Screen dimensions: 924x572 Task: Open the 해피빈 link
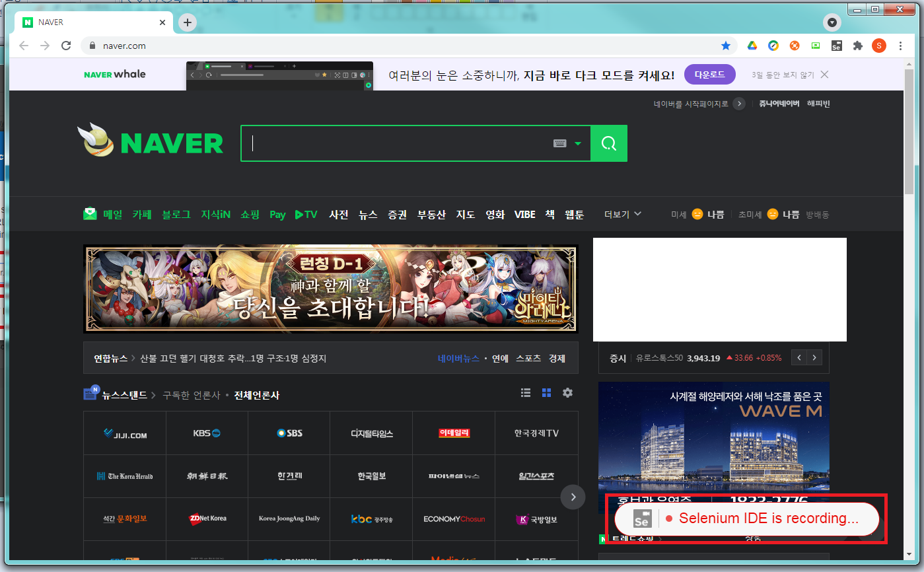click(x=818, y=104)
